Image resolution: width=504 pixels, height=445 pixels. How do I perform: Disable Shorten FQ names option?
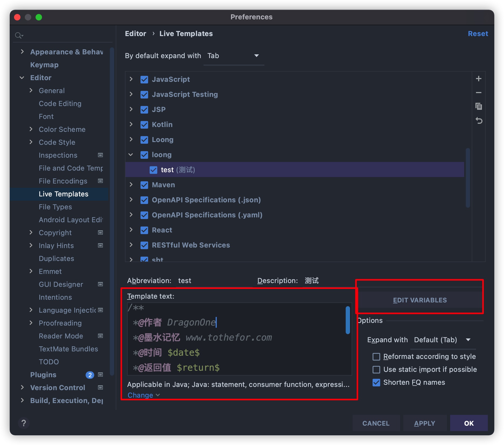pyautogui.click(x=376, y=382)
